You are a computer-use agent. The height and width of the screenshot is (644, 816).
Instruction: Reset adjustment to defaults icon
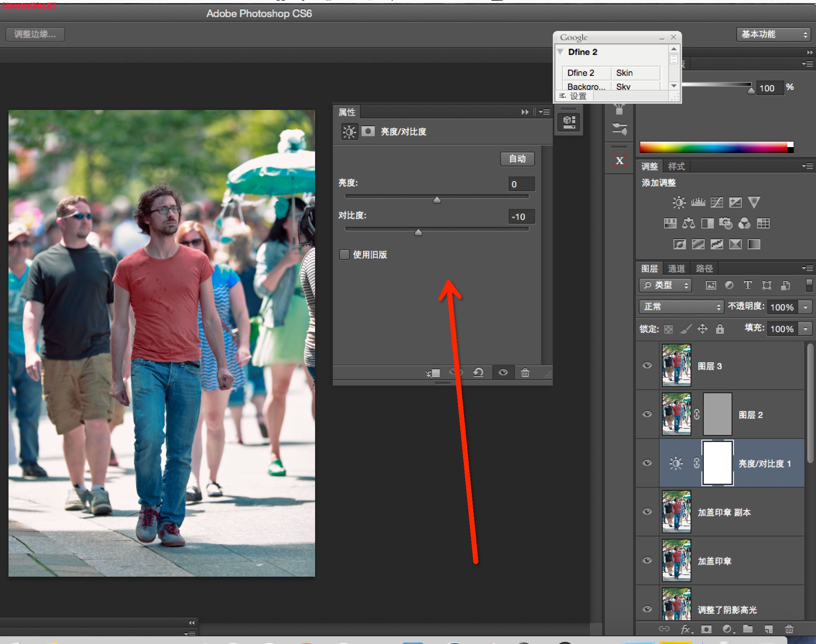click(x=478, y=372)
